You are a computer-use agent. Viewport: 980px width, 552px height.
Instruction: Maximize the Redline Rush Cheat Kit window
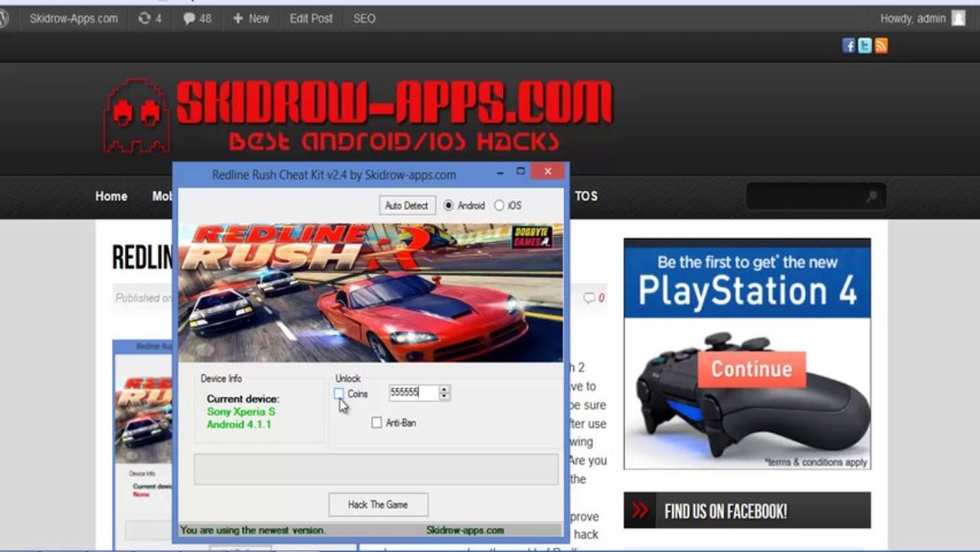(x=521, y=172)
